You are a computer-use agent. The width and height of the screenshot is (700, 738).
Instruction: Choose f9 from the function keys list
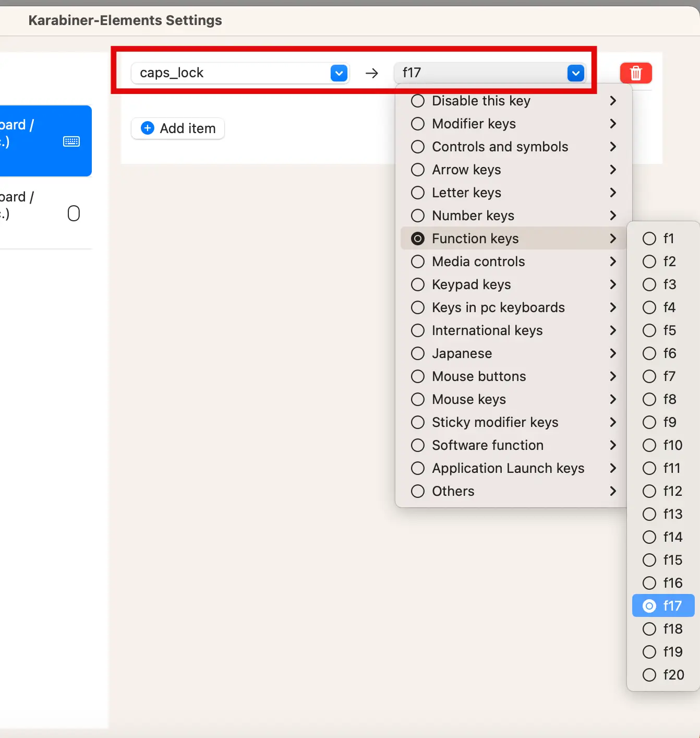point(663,422)
